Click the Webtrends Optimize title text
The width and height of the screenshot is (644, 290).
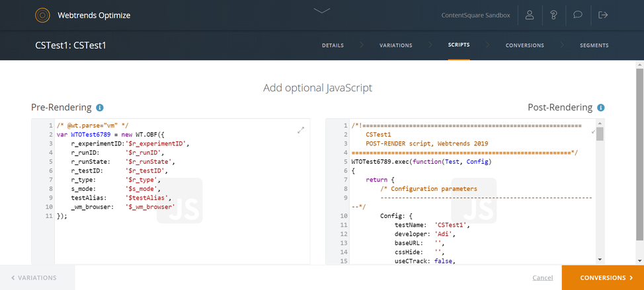[94, 16]
